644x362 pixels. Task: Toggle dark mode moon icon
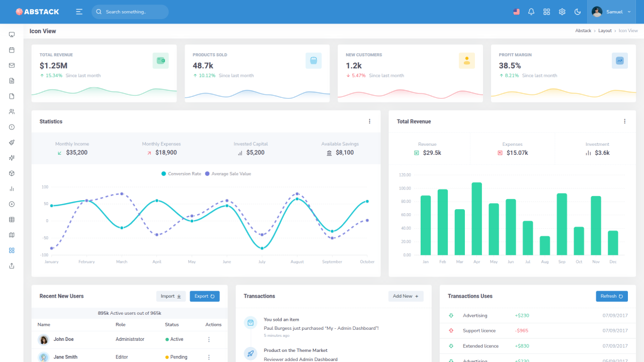point(578,12)
